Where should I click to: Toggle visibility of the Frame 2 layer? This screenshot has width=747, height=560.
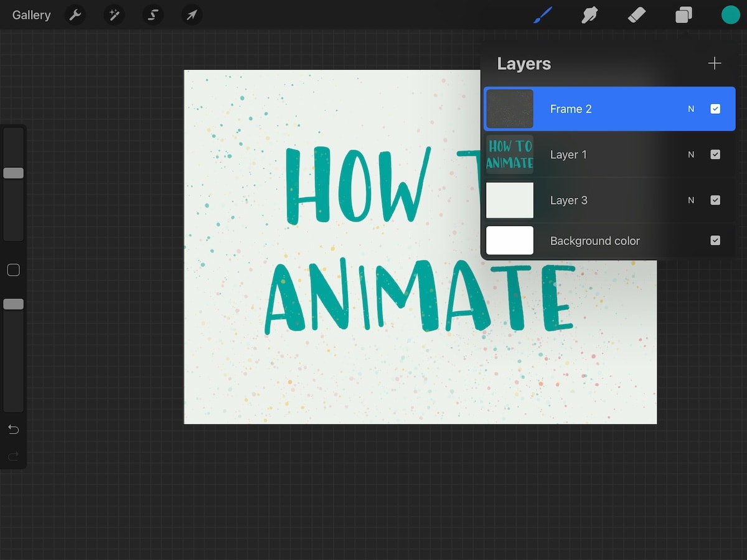[x=715, y=108]
